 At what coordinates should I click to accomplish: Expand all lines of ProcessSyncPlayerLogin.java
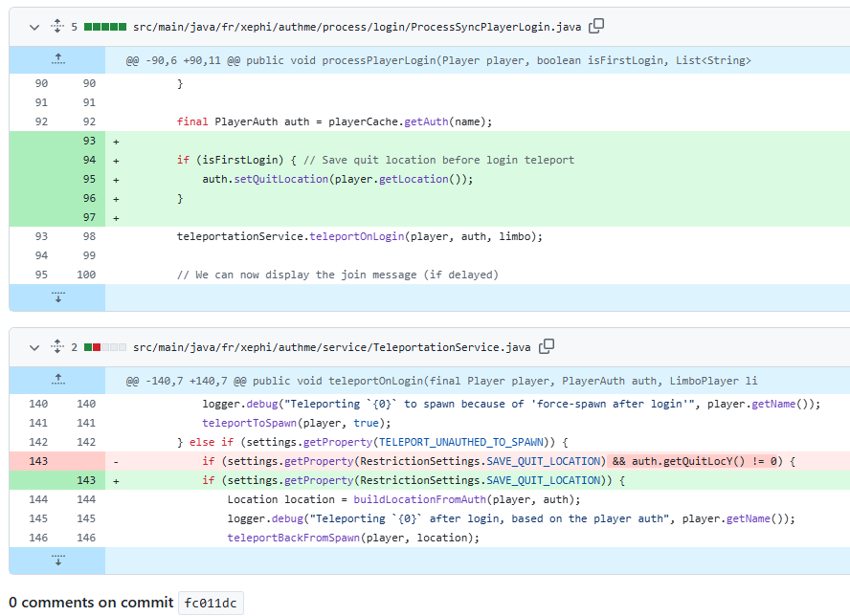(57, 27)
